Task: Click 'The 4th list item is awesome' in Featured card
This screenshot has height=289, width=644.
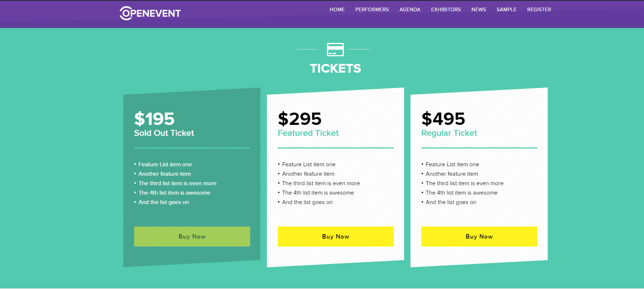Action: point(318,193)
